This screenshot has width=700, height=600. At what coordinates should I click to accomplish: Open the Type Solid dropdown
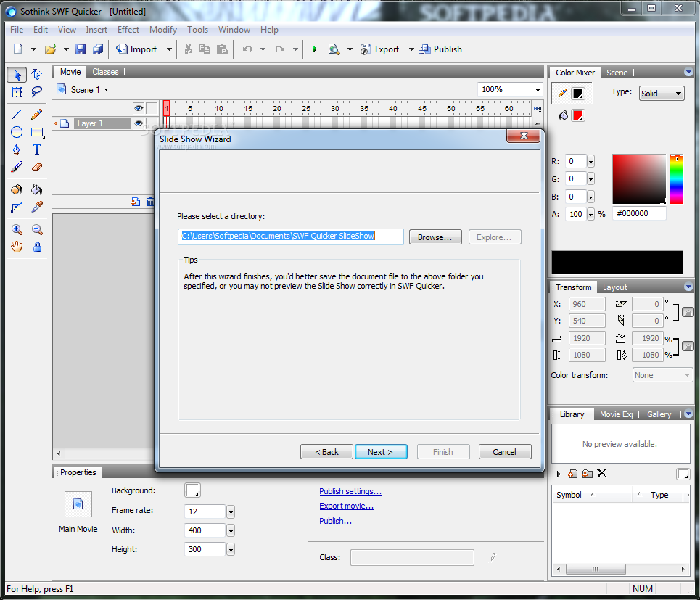(661, 94)
